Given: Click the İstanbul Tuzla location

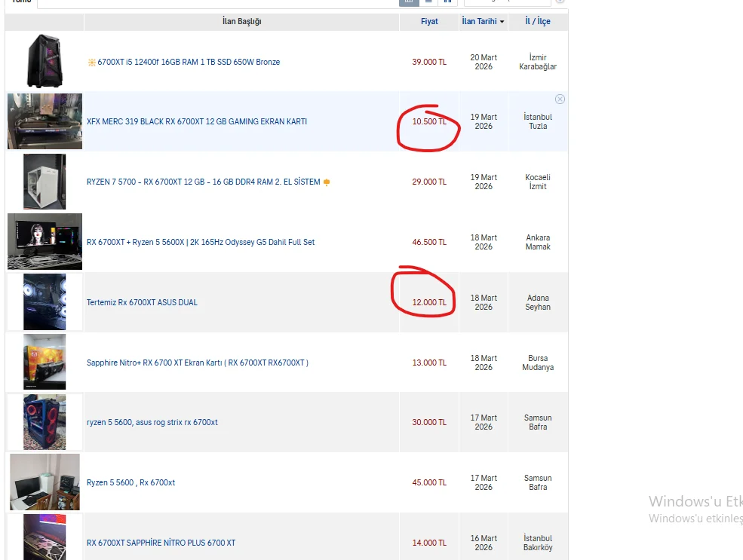Looking at the screenshot, I should coord(538,121).
